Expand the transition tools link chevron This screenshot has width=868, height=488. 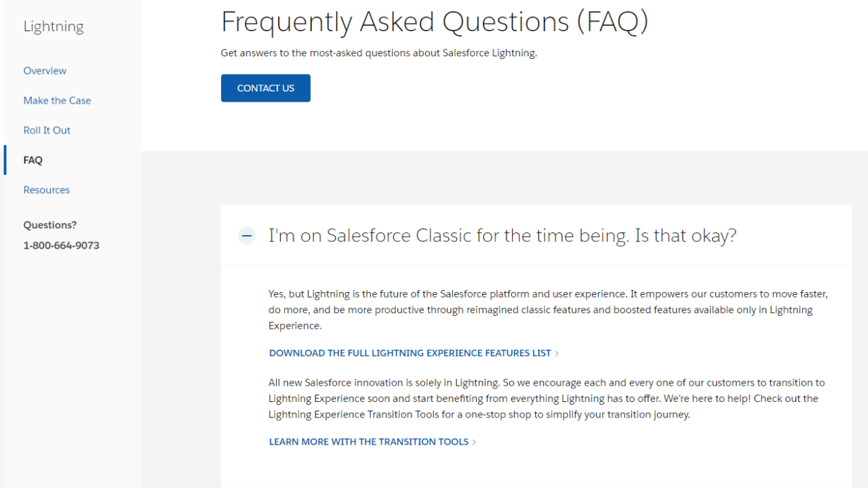coord(475,441)
